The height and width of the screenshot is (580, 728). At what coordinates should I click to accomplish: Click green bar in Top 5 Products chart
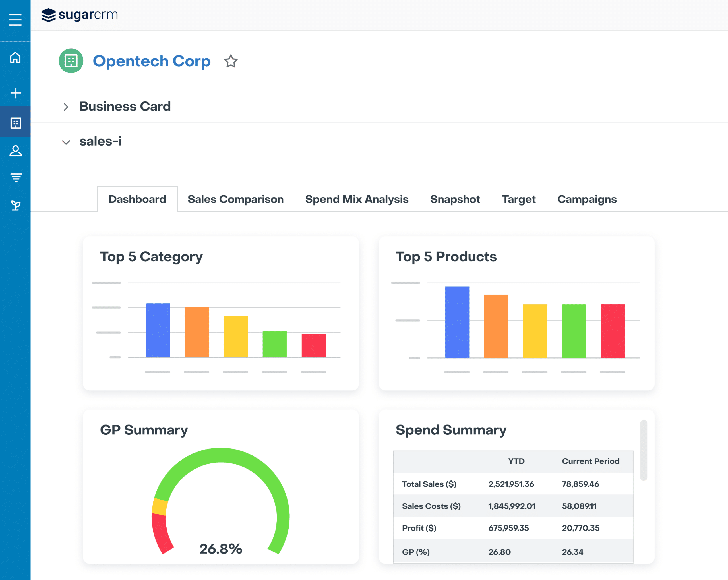[x=574, y=331]
